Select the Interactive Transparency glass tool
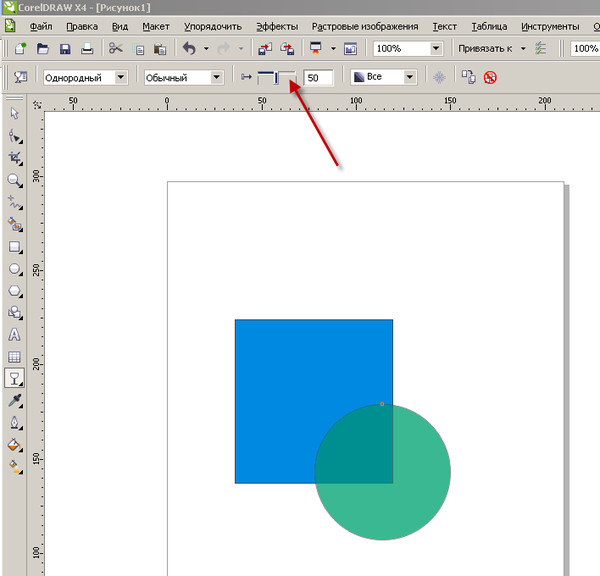Screen dimensions: 600x576 point(15,379)
